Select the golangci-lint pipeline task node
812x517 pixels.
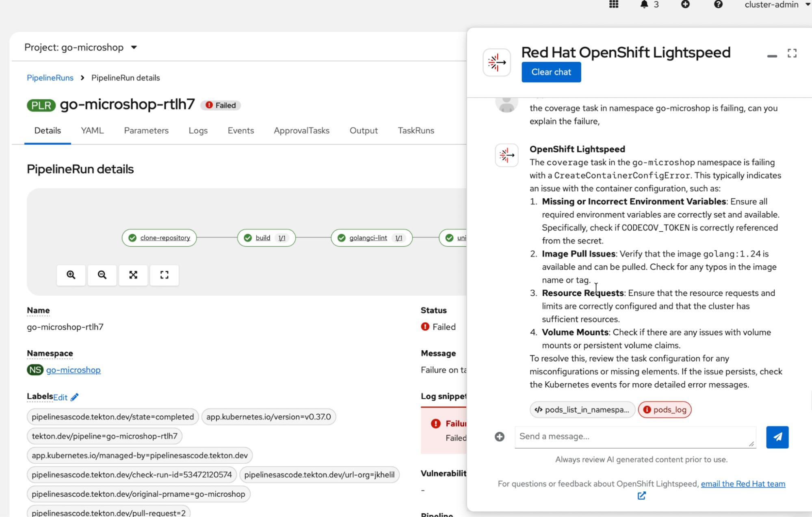click(368, 238)
